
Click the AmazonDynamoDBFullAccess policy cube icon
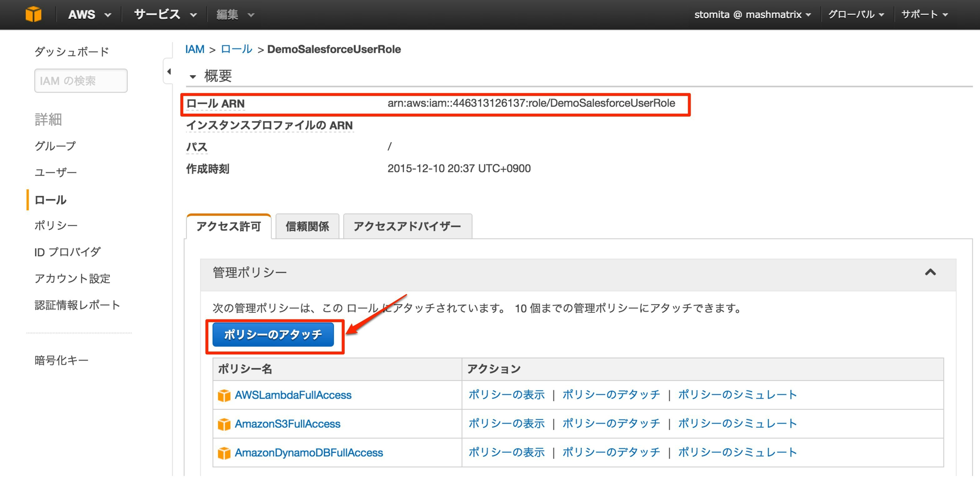tap(224, 453)
